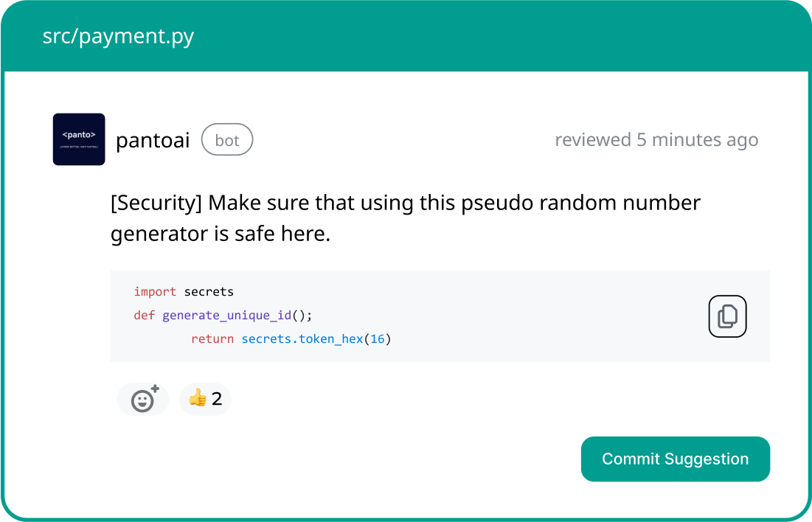Click the reaction count number 2
Screen dimensions: 812x522
[217, 399]
